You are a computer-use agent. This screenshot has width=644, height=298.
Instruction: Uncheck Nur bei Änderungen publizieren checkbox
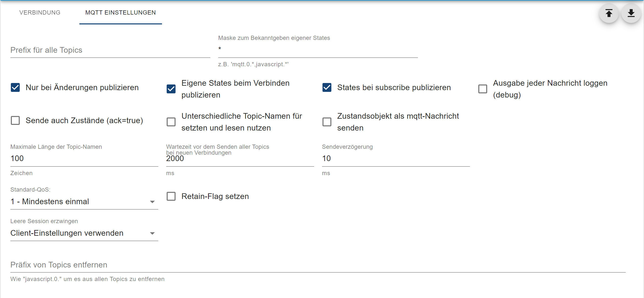coord(15,87)
